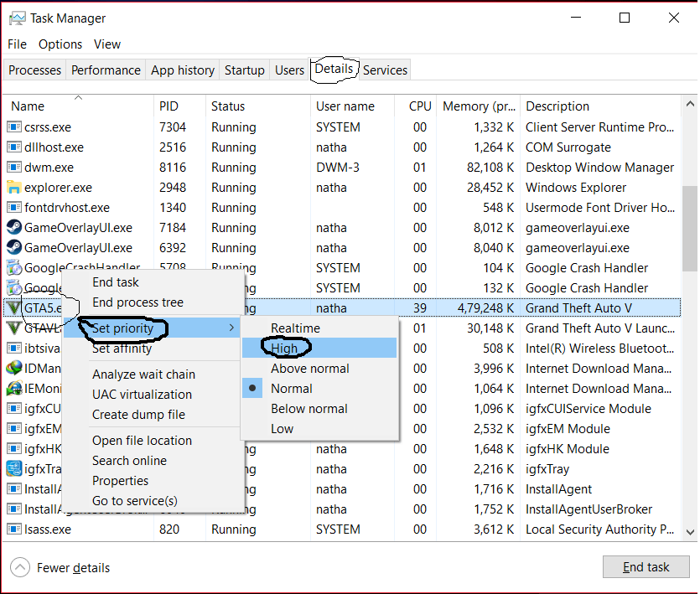Click the Fewer details link
700x594 pixels.
tap(73, 568)
